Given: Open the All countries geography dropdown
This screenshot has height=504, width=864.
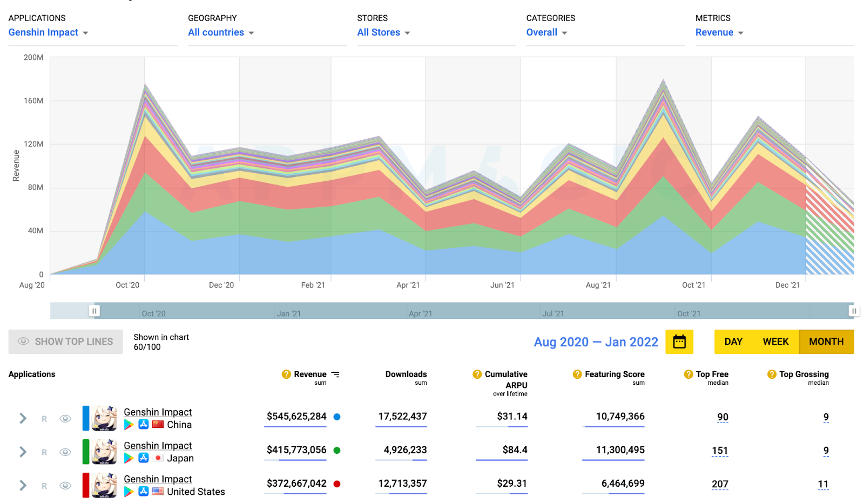Looking at the screenshot, I should pyautogui.click(x=221, y=32).
